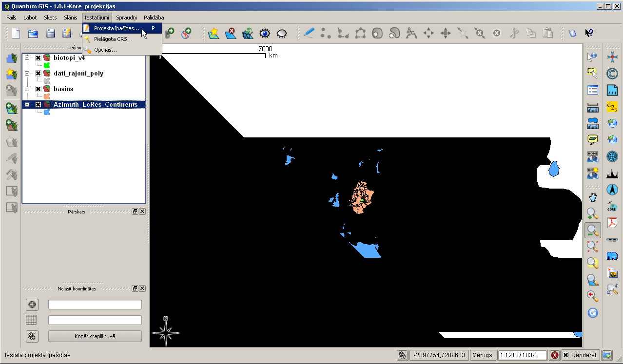Open the attribute table icon
Viewport: 623px width, 364px height.
(x=592, y=90)
